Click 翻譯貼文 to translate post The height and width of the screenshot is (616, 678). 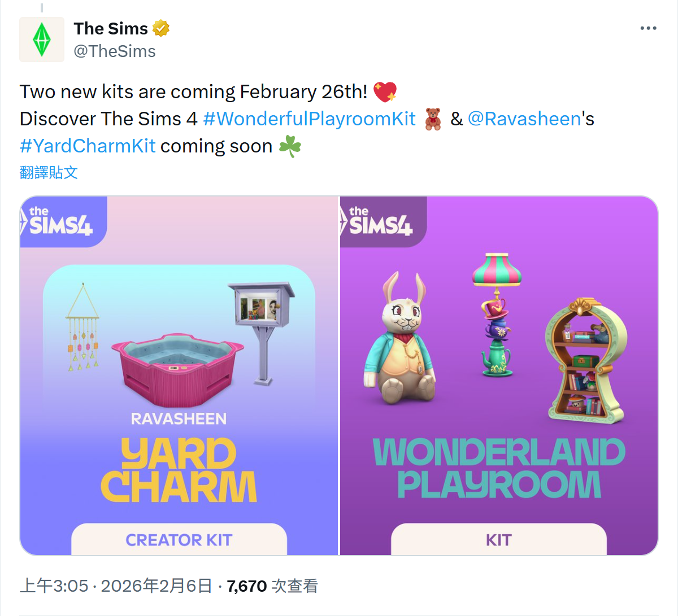click(x=49, y=172)
